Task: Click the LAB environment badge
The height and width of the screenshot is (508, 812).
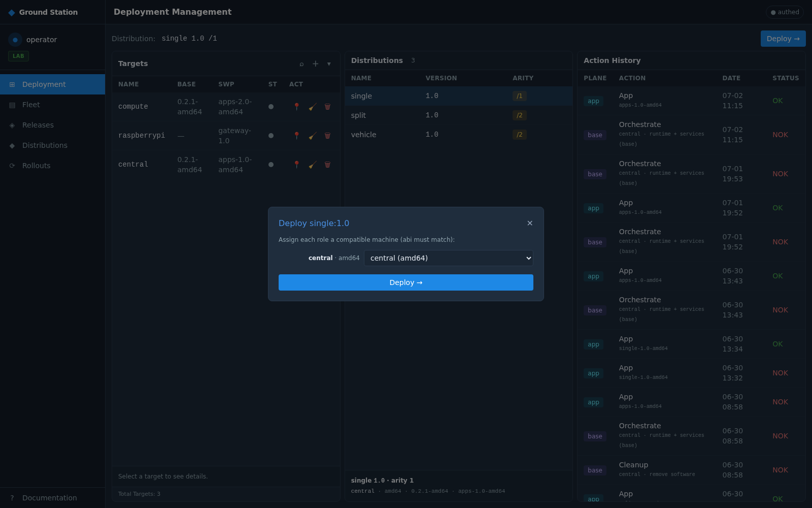Action: 18,56
